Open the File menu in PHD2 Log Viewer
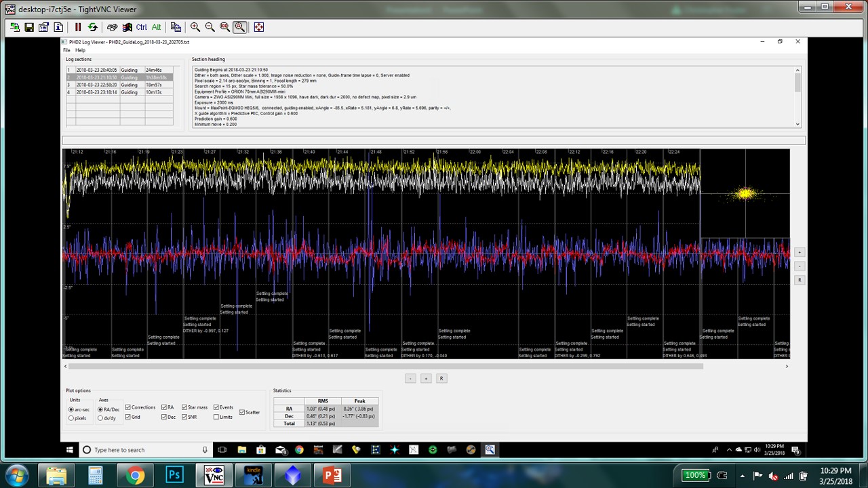868x488 pixels. coord(66,50)
